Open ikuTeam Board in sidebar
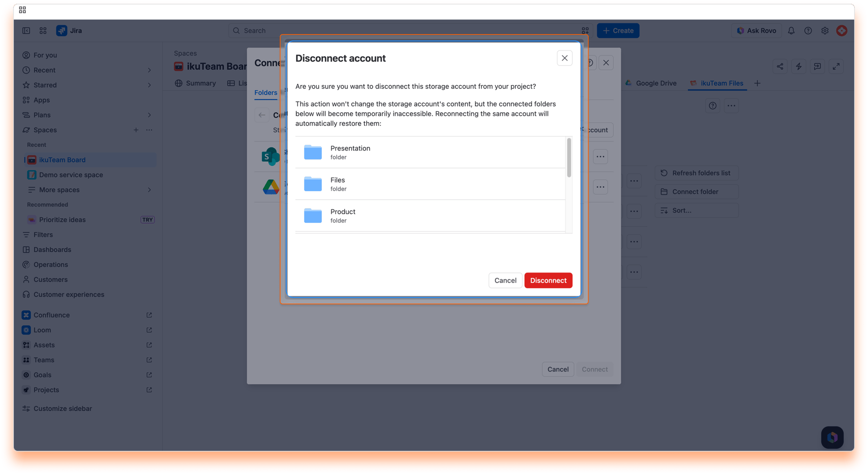Image resolution: width=868 pixels, height=474 pixels. 90,160
